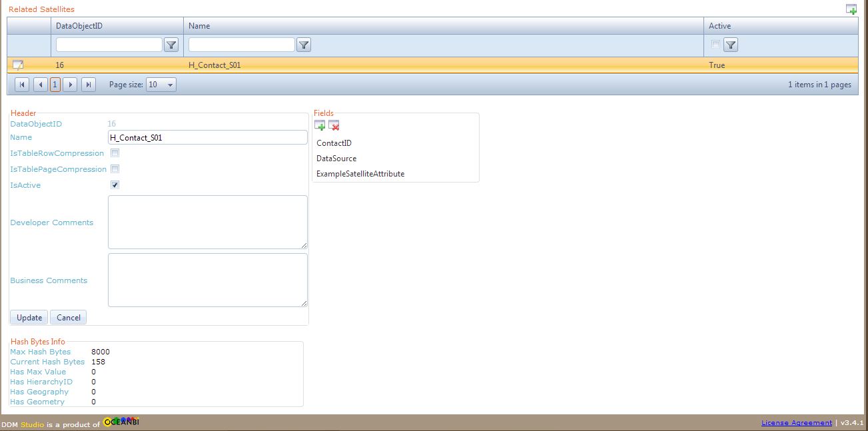The width and height of the screenshot is (868, 431).
Task: Select the ContactID field
Action: pos(334,143)
